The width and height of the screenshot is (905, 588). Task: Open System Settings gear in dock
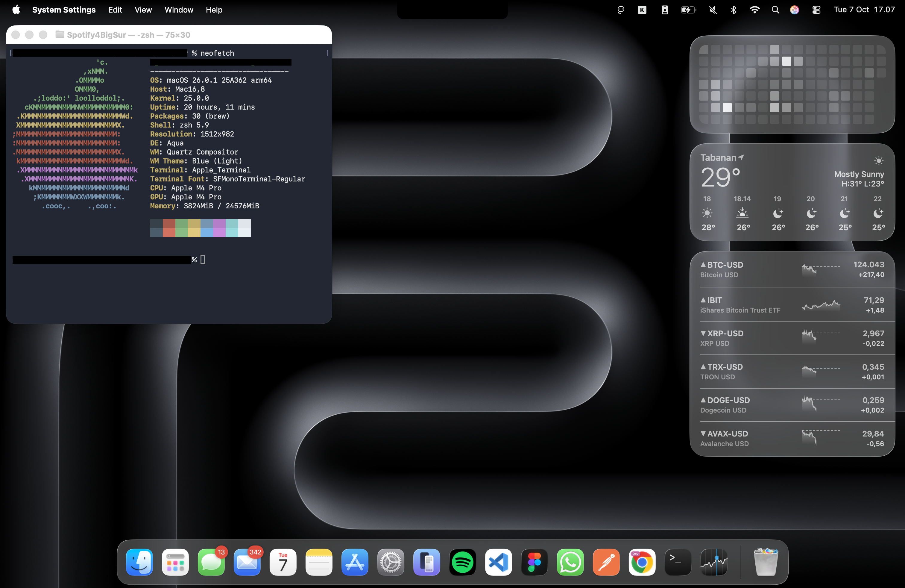[391, 562]
